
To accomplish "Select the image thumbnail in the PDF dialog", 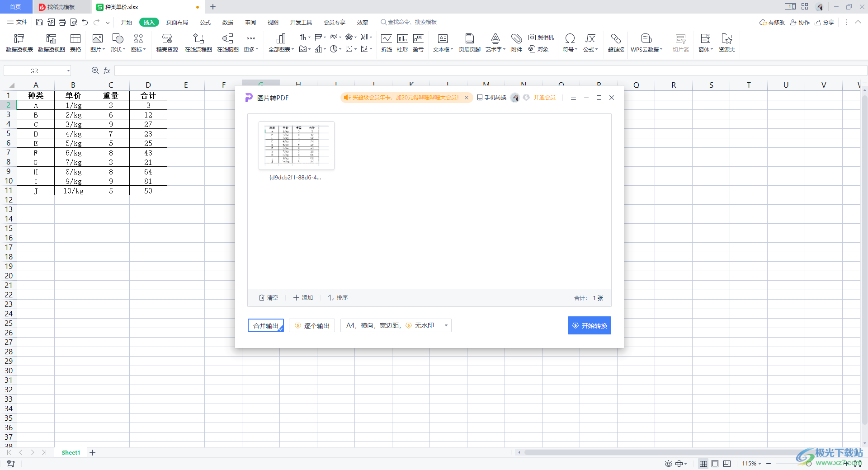I will coord(296,146).
